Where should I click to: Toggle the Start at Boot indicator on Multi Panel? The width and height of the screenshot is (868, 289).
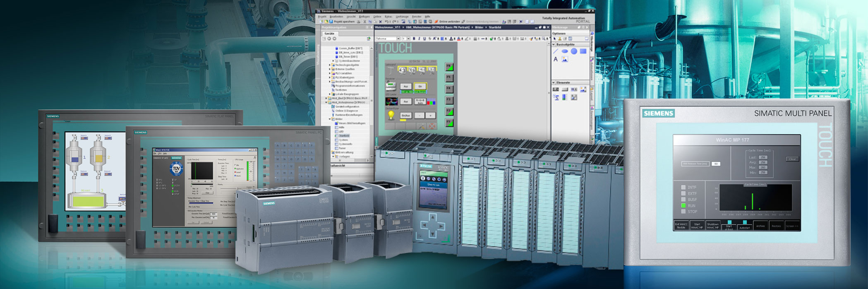pos(729,222)
